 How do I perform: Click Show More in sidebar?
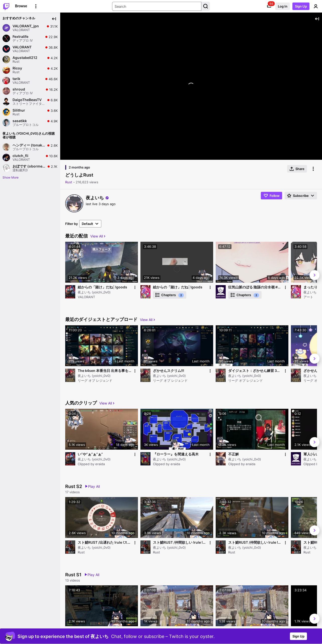[x=11, y=178]
